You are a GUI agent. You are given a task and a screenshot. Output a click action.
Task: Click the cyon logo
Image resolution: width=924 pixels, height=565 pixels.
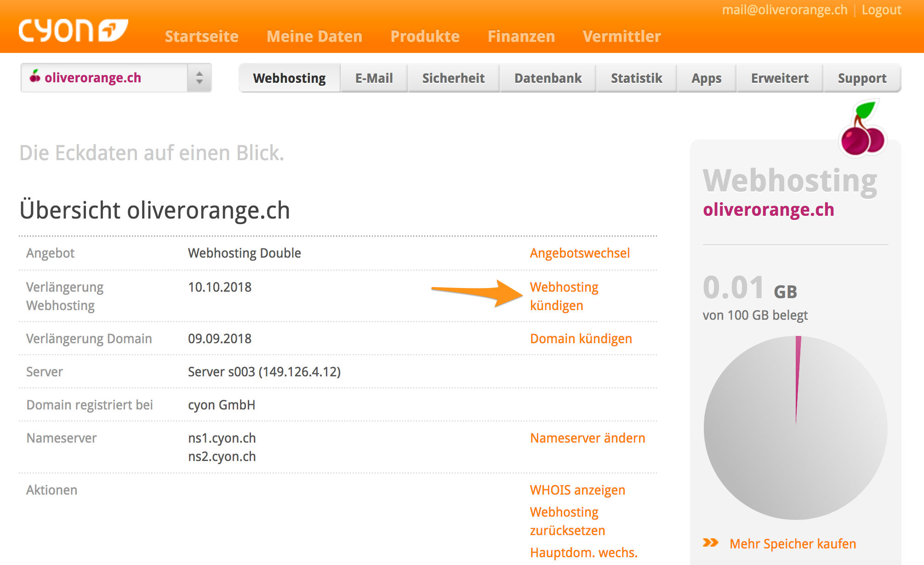(x=73, y=31)
